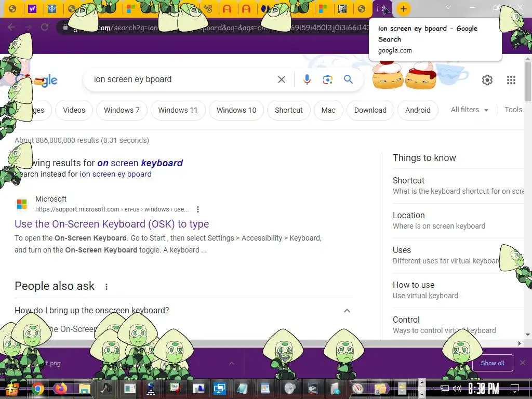The image size is (532, 399).
Task: Open the network tray icon
Action: click(445, 389)
